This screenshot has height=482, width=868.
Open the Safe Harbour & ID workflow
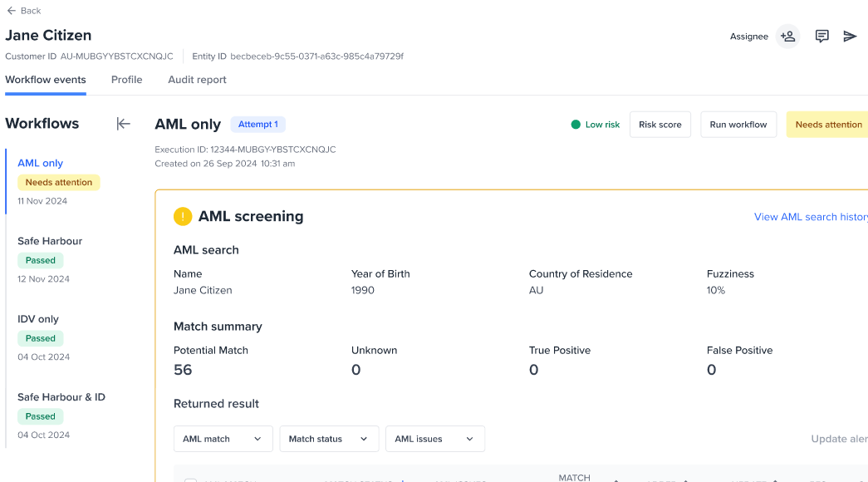pyautogui.click(x=61, y=397)
